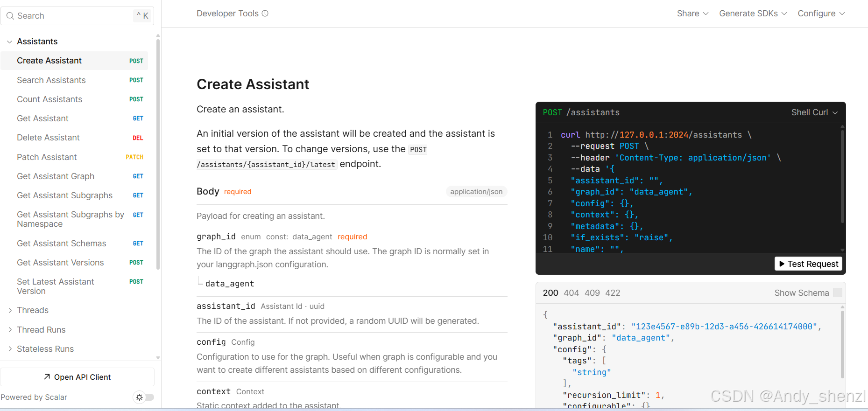Click the context parameter name
The image size is (868, 411).
[x=213, y=391]
